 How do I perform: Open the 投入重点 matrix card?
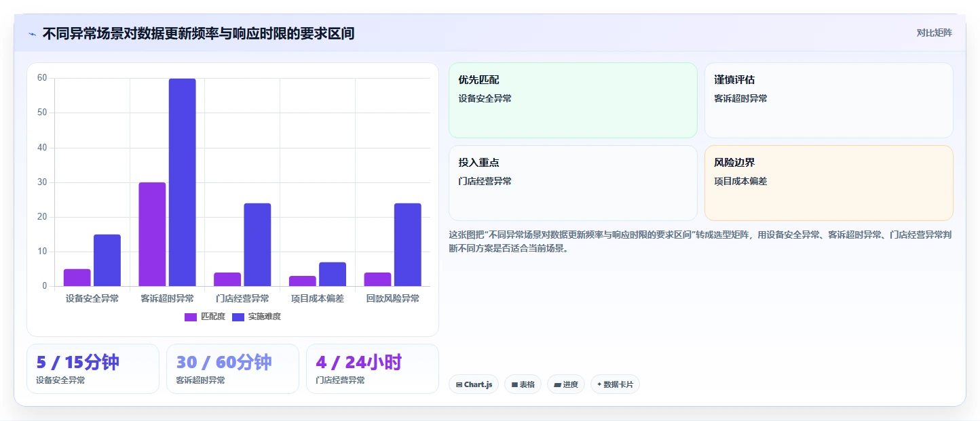pos(573,183)
